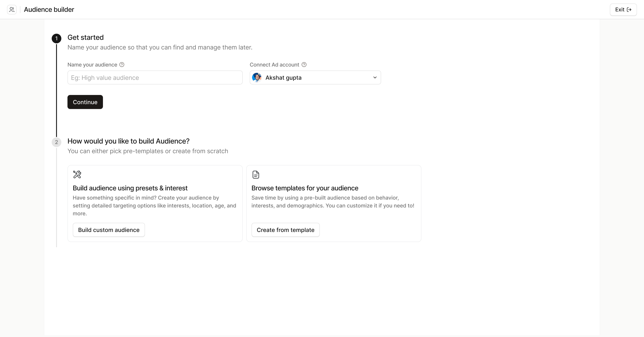
Task: Click the Name your audience label
Action: pyautogui.click(x=92, y=65)
